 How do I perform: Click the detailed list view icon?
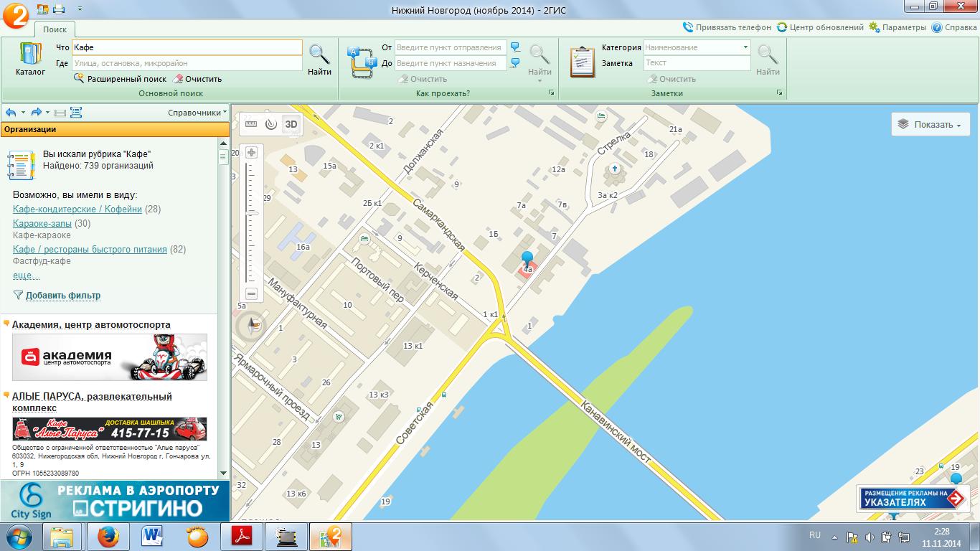click(x=75, y=113)
